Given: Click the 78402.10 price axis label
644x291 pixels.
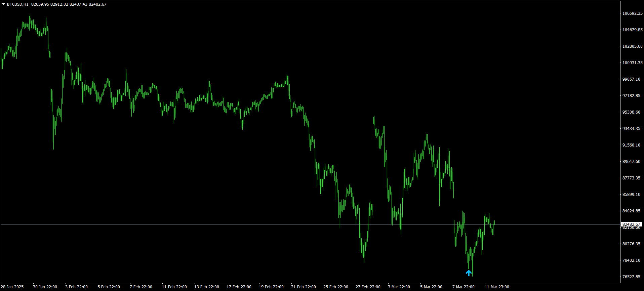Looking at the screenshot, I should pos(632,260).
